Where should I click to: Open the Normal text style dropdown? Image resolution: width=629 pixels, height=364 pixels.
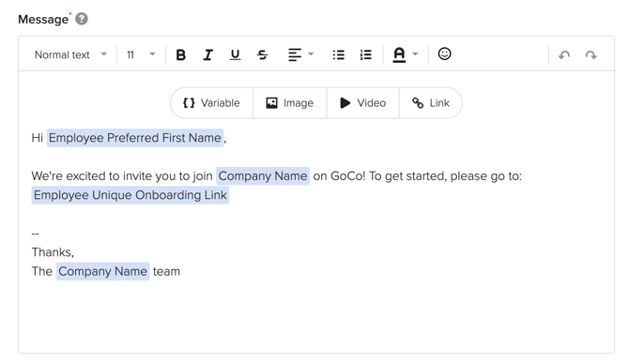(x=70, y=54)
